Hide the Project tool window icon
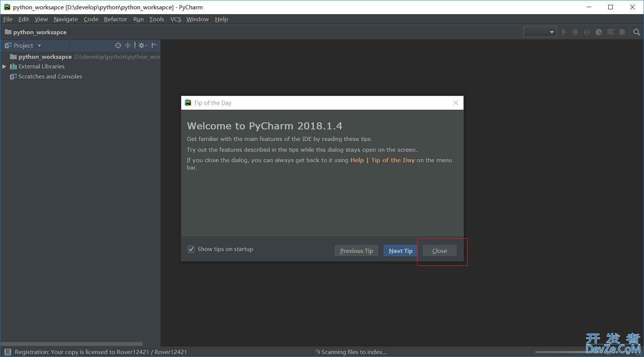The width and height of the screenshot is (644, 357). click(154, 45)
